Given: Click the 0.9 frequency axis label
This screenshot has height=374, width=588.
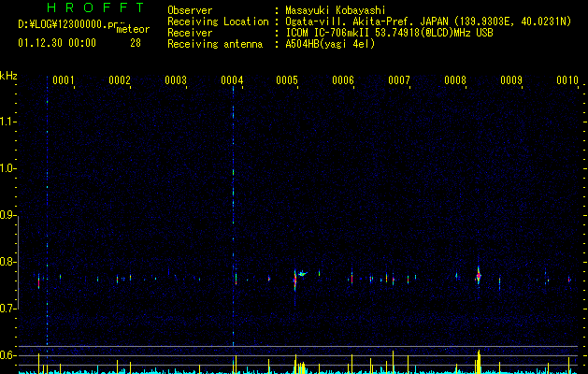Looking at the screenshot, I should pyautogui.click(x=8, y=215).
